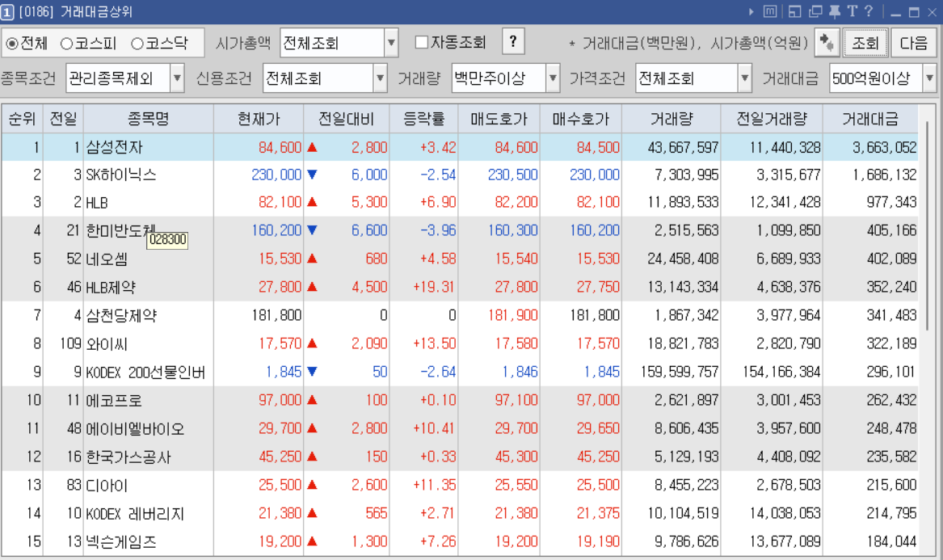Select the 에이비엘바이오 stock name

pyautogui.click(x=135, y=428)
